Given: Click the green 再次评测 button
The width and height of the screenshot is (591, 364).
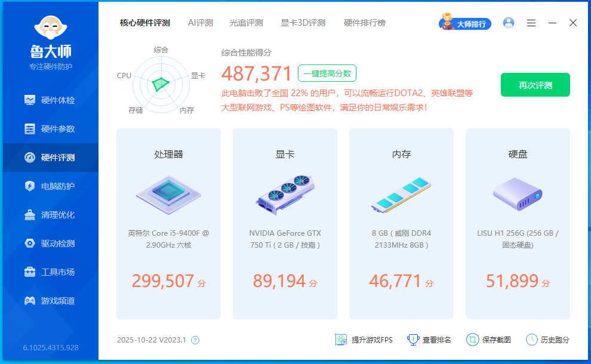Looking at the screenshot, I should point(535,85).
